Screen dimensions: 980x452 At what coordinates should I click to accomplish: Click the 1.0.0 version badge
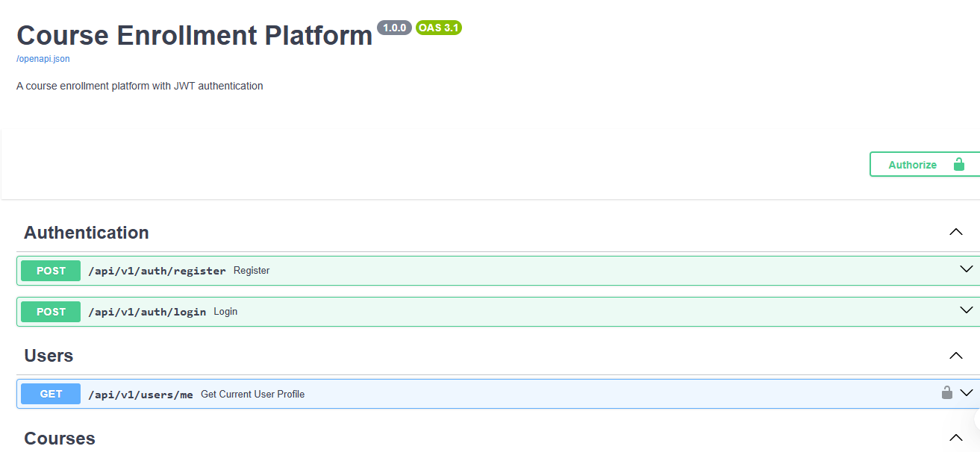(x=394, y=28)
